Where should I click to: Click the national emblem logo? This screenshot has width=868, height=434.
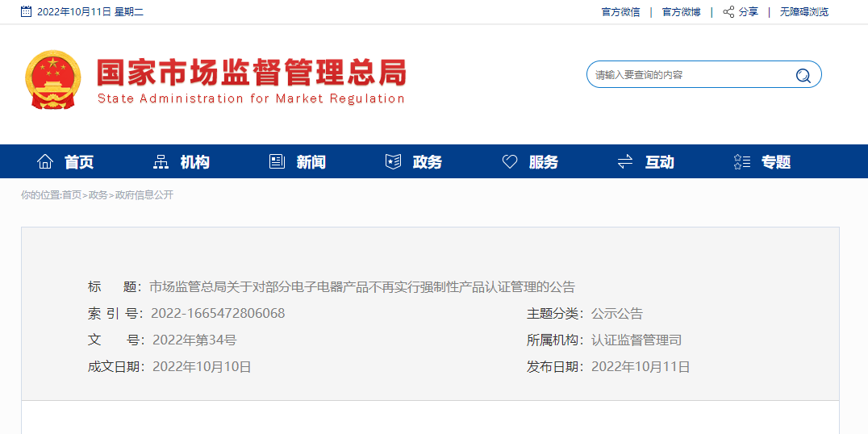click(53, 80)
